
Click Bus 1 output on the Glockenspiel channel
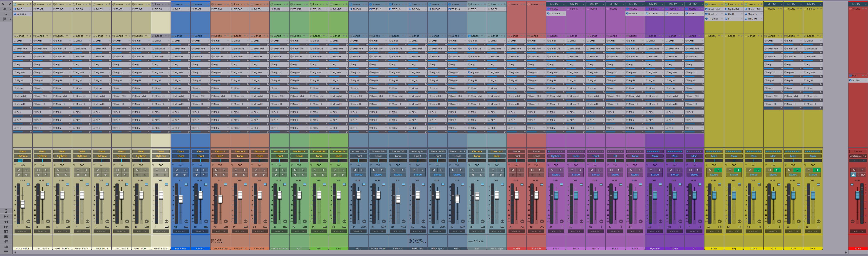(220, 156)
